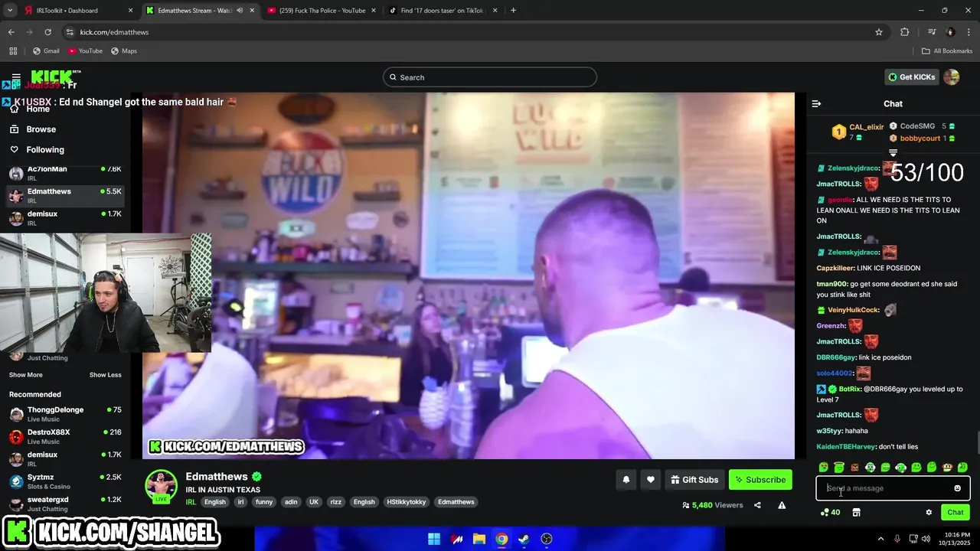The image size is (980, 551).
Task: Toggle the microphone icon in the system tray
Action: (897, 539)
